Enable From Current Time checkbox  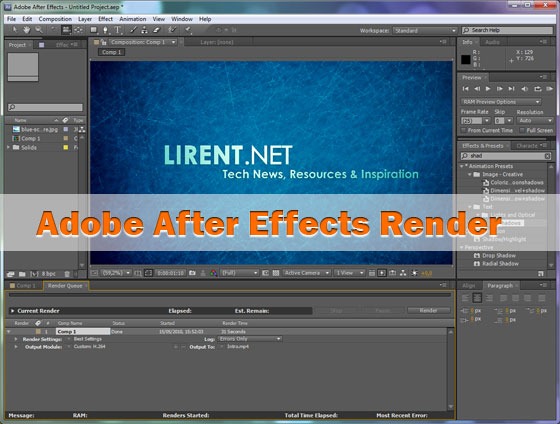(x=464, y=130)
